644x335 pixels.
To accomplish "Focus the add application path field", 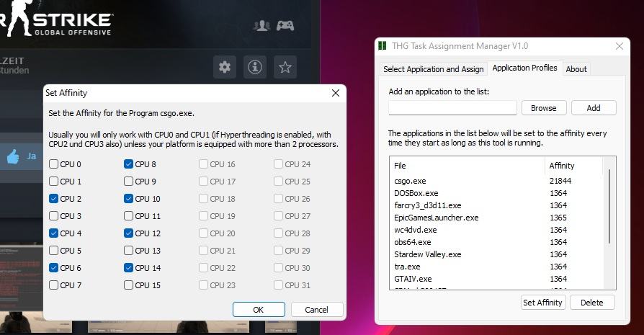I will (452, 108).
